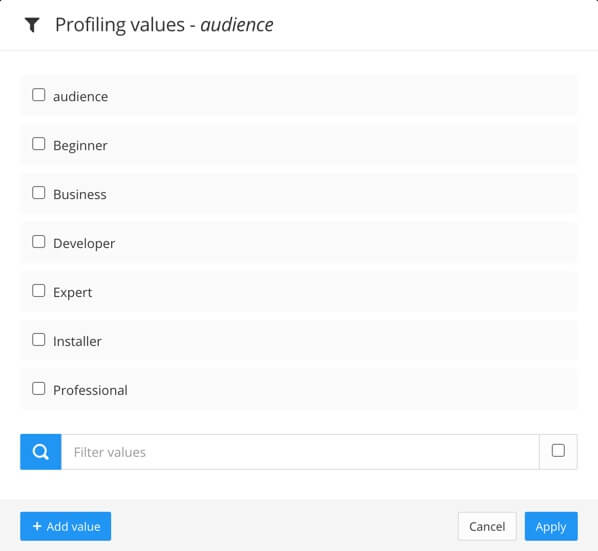
Task: Click the Expert label text
Action: 72,292
